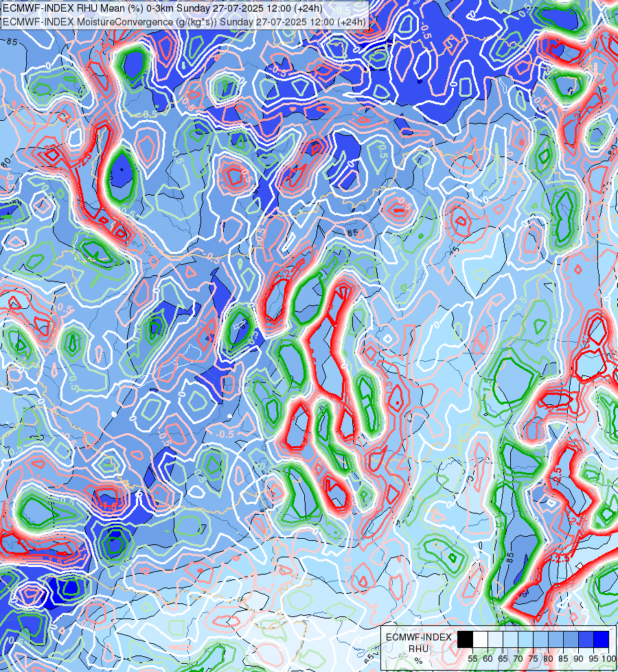Click the 70 tick label in the legend
The height and width of the screenshot is (672, 618).
pos(518,659)
